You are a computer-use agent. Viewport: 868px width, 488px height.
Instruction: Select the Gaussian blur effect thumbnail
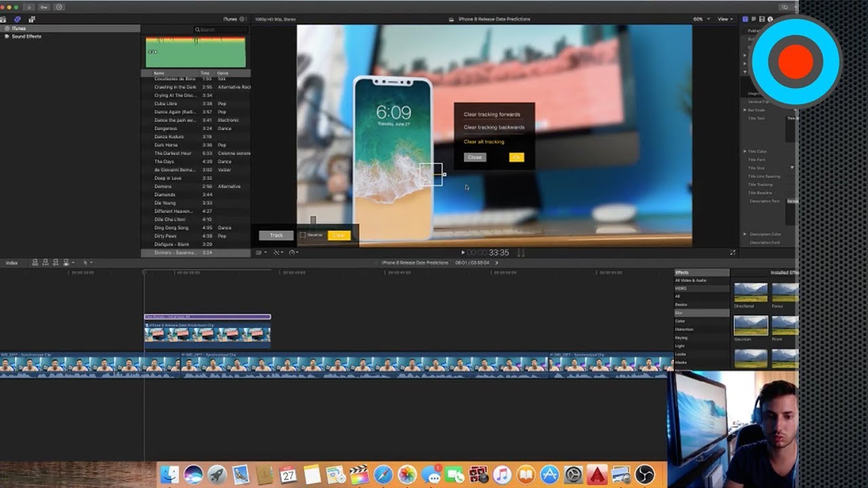click(751, 325)
